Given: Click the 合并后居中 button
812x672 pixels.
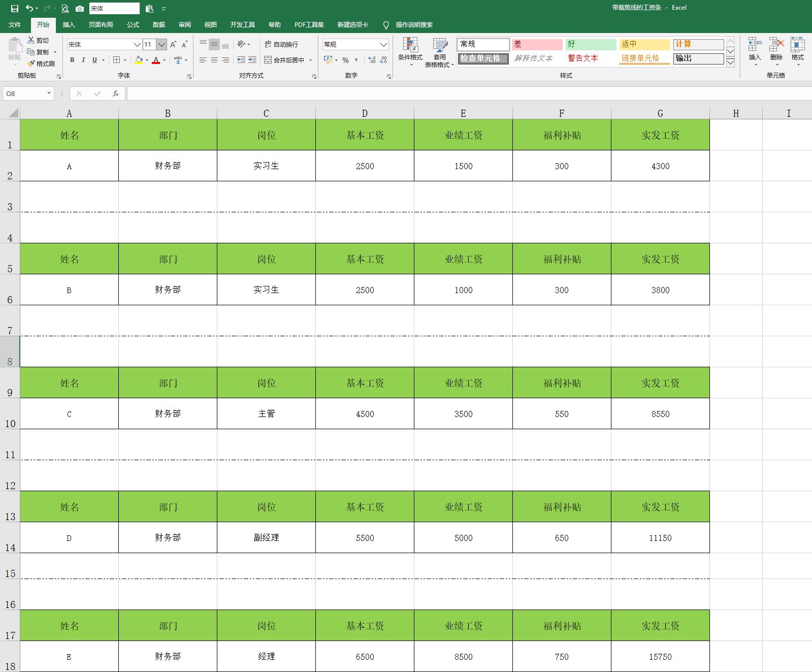Looking at the screenshot, I should tap(284, 60).
